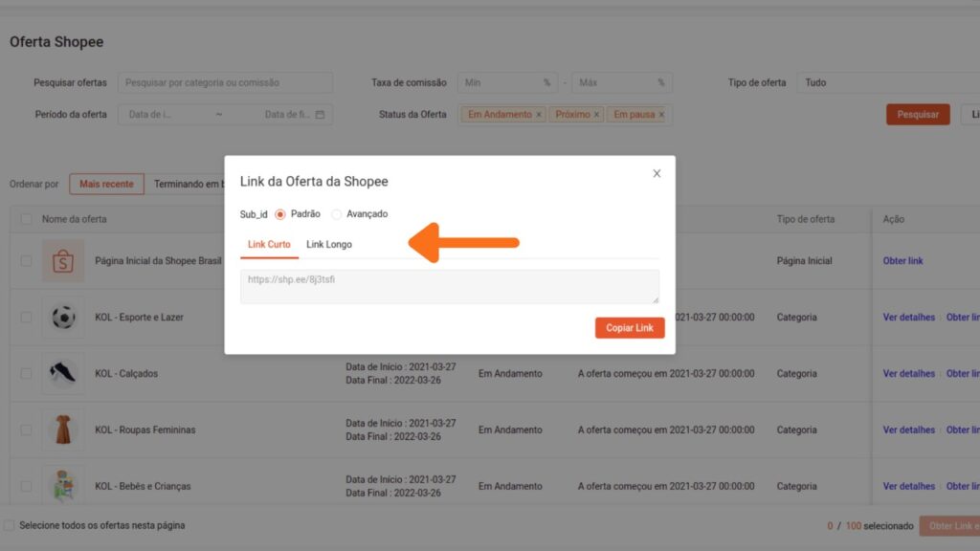Click the shoe thumbnail for KOL - Calçados
Viewport: 980px width, 551px height.
click(x=62, y=374)
